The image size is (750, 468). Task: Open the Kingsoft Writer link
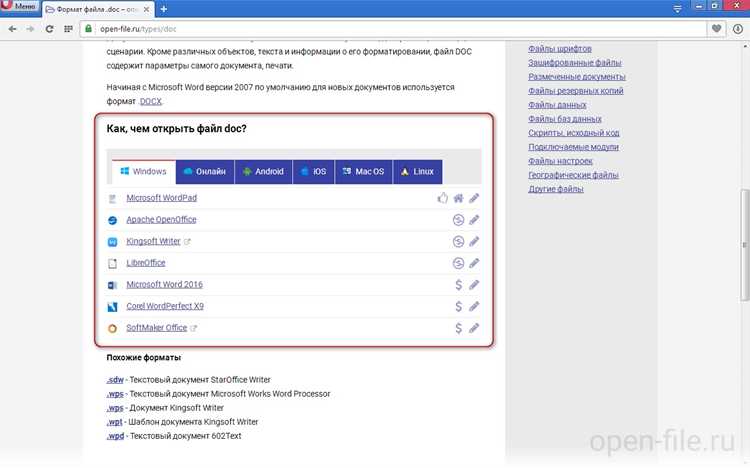point(153,241)
